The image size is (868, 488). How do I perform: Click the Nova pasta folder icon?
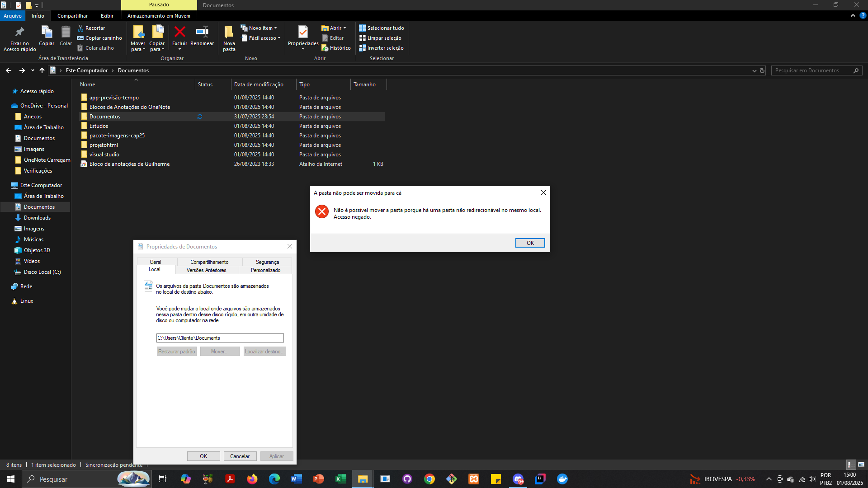coord(229,32)
